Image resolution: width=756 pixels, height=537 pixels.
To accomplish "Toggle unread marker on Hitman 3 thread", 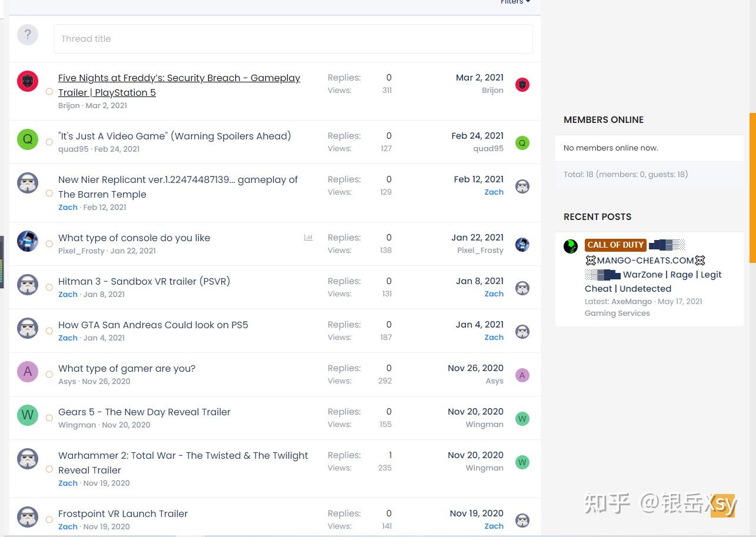I will point(49,288).
